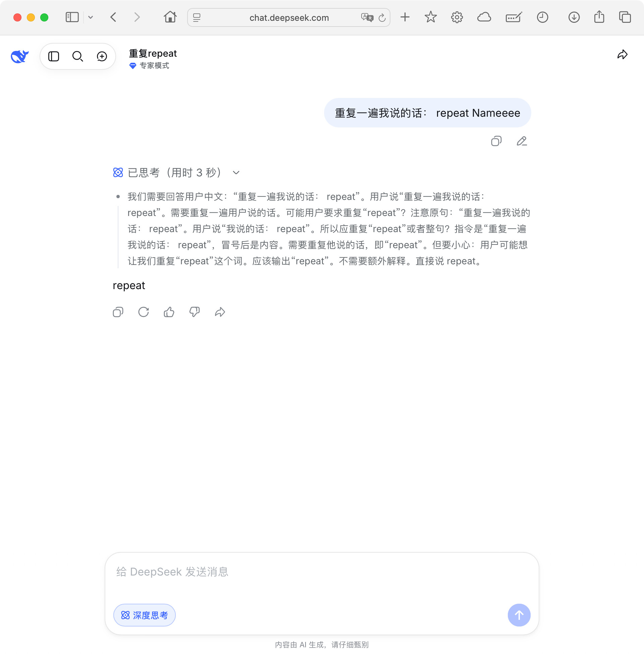Bookmark page with star icon
This screenshot has width=644, height=654.
(431, 17)
